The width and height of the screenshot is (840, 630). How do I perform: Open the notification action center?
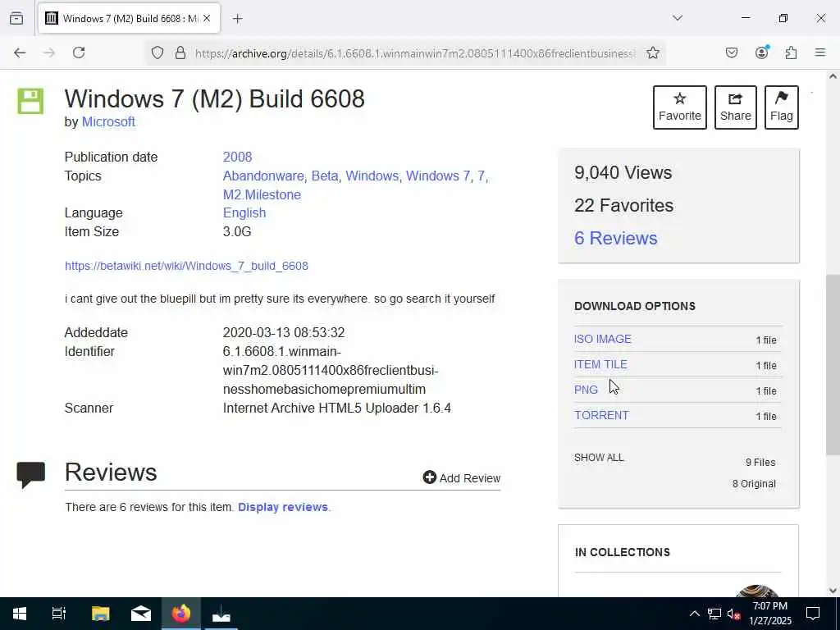click(813, 614)
